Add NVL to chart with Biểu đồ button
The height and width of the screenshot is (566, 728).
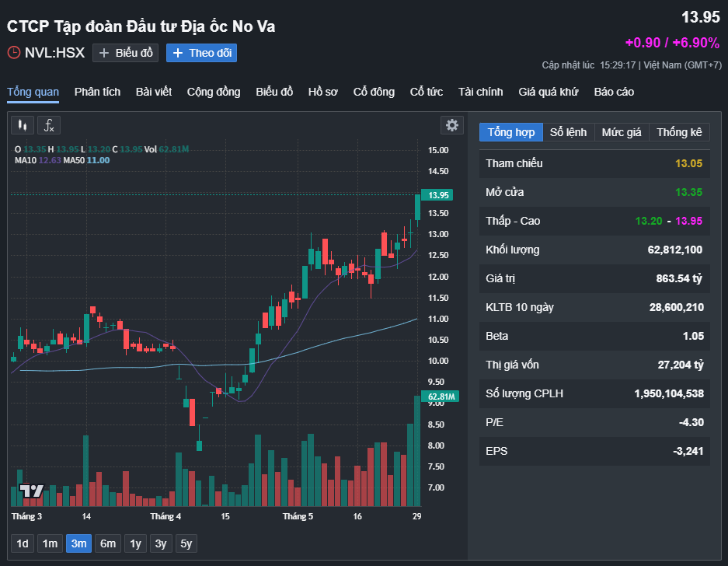(x=125, y=53)
